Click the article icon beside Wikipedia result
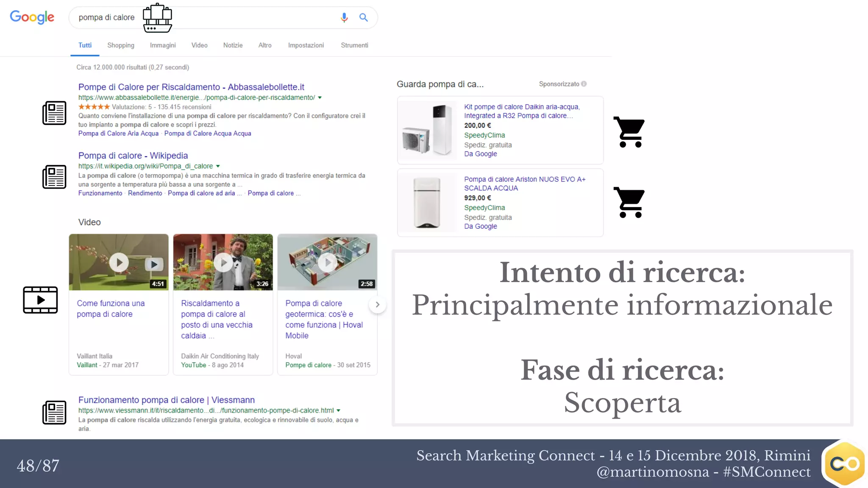The width and height of the screenshot is (868, 488). [54, 177]
